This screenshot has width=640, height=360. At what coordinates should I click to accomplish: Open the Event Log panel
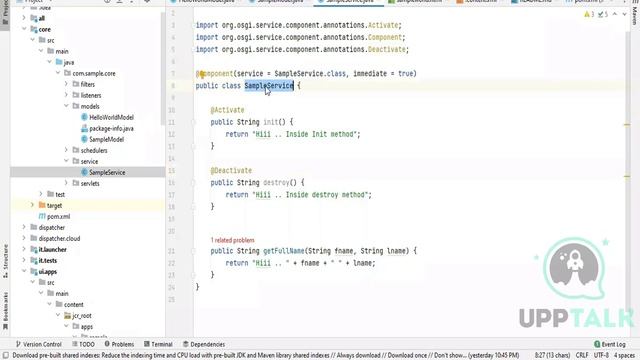click(x=610, y=344)
